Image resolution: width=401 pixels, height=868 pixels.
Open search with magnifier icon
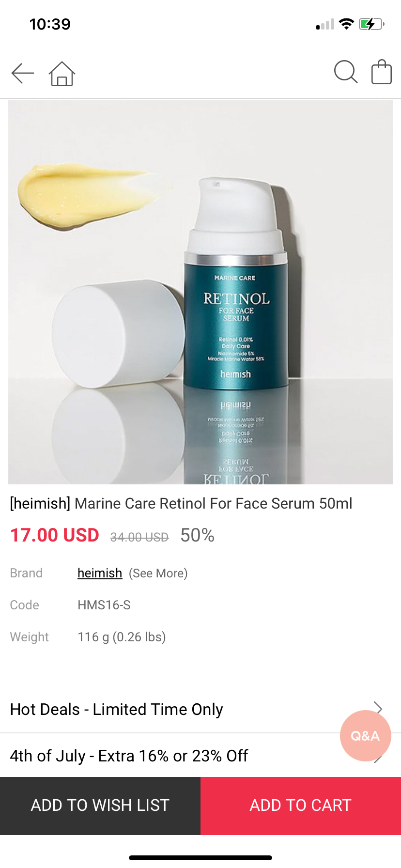pyautogui.click(x=346, y=72)
